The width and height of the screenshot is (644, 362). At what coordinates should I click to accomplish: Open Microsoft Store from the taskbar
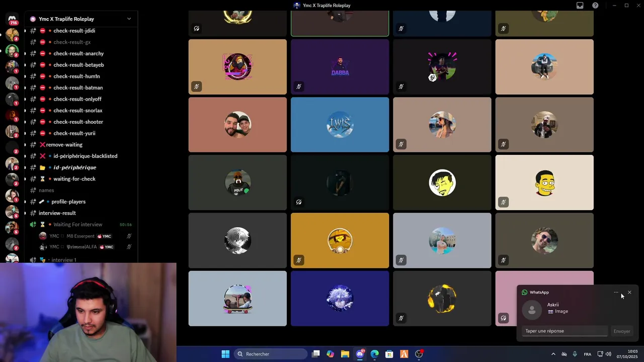click(x=389, y=354)
